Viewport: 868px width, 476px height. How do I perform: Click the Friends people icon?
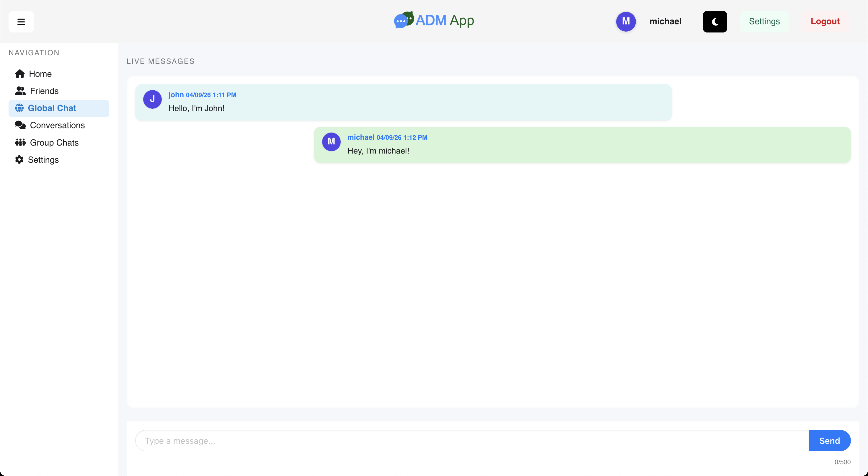pyautogui.click(x=20, y=91)
